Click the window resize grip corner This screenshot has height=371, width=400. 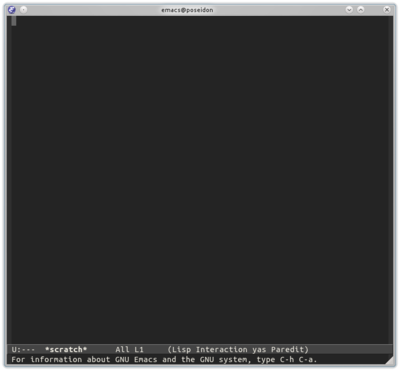[x=389, y=360]
